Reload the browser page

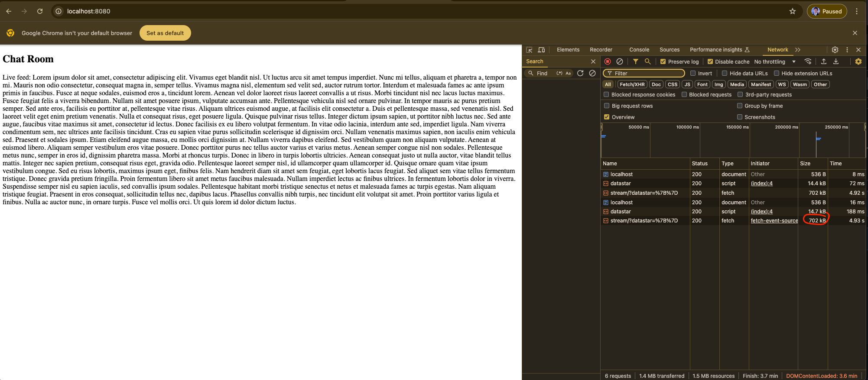point(40,11)
